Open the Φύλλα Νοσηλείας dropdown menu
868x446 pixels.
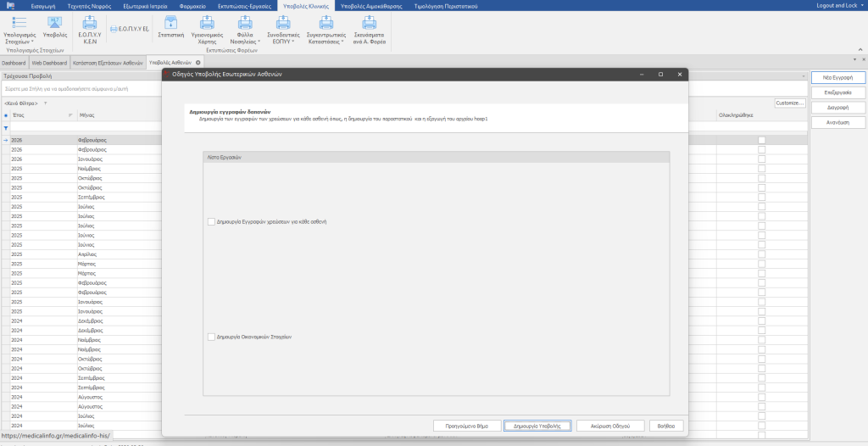(247, 27)
